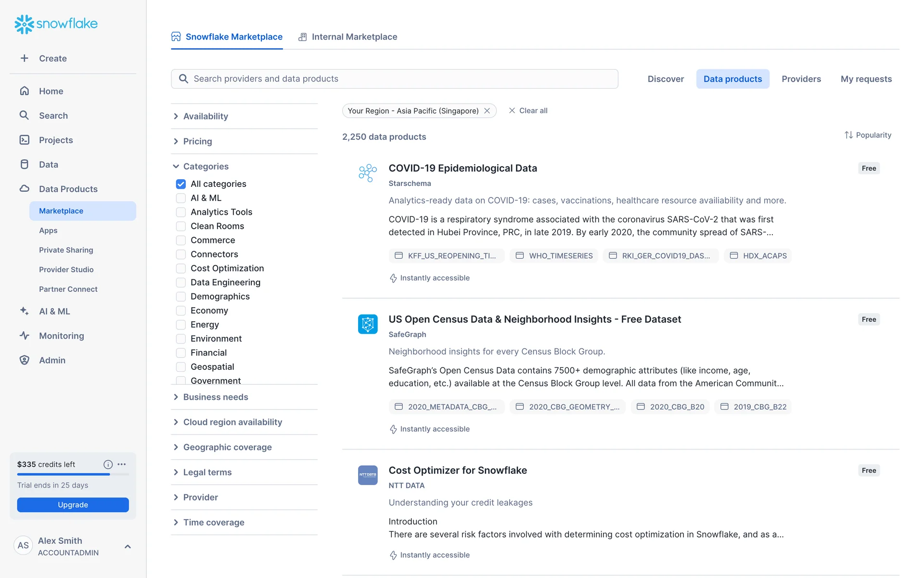Click the Popularity sort icon
The height and width of the screenshot is (578, 924).
click(848, 135)
